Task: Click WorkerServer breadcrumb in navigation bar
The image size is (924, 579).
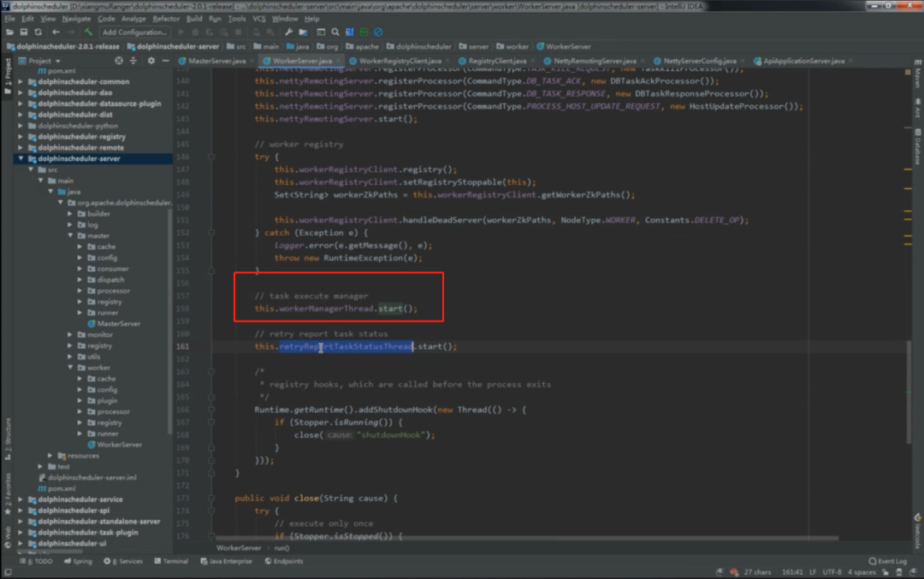Action: (x=563, y=46)
